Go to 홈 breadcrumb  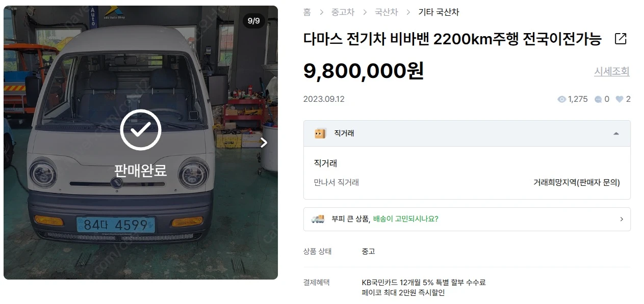307,12
